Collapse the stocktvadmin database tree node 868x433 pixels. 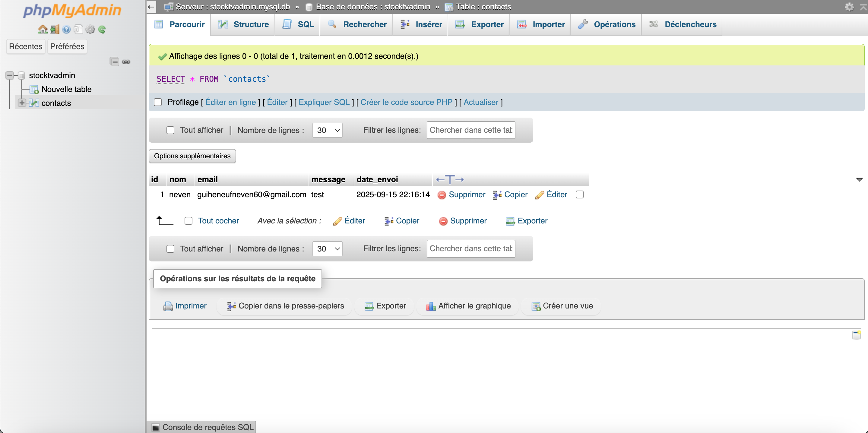(x=10, y=75)
